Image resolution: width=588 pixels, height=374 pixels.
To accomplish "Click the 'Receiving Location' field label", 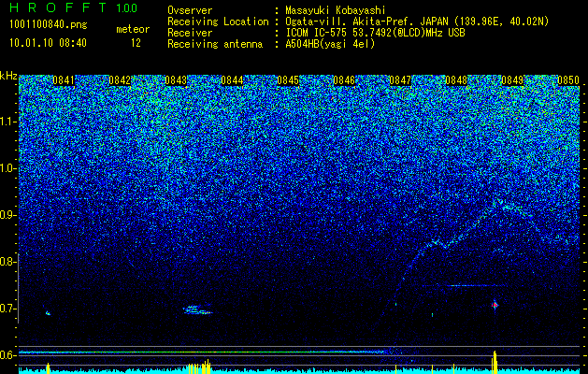I will [x=218, y=22].
